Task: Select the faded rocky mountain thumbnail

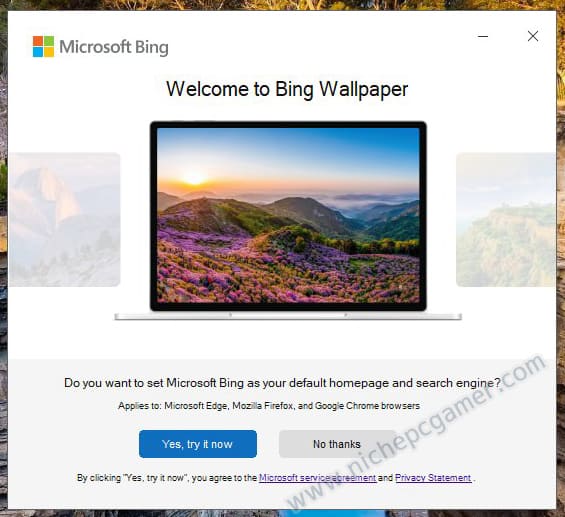Action: (64, 219)
